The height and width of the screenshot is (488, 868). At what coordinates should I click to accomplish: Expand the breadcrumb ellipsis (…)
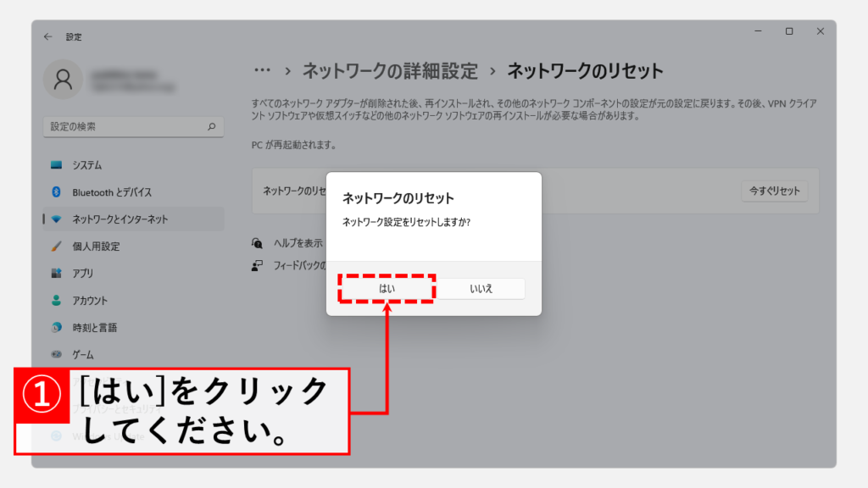(262, 70)
